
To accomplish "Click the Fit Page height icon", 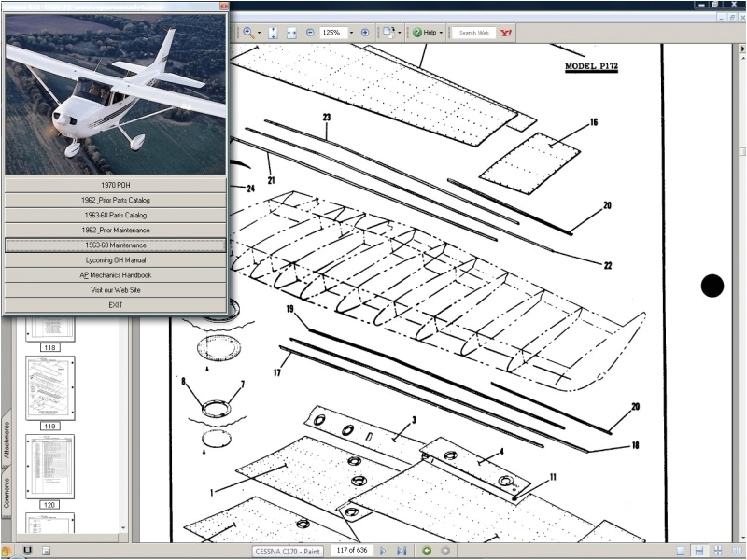I will [274, 31].
